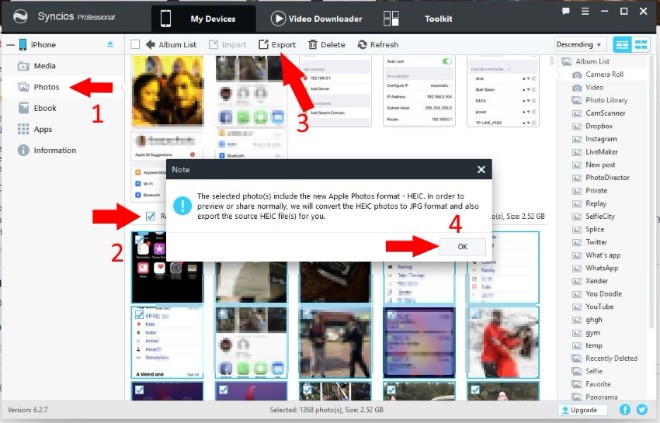This screenshot has width=660, height=423.
Task: Click the Delete trash icon
Action: (x=326, y=45)
